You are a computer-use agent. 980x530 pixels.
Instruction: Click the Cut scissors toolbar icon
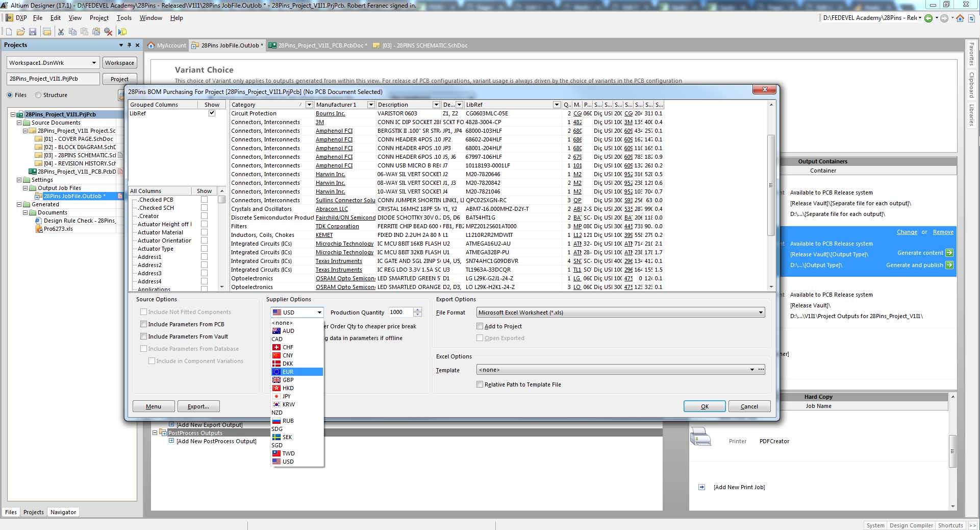tap(61, 32)
